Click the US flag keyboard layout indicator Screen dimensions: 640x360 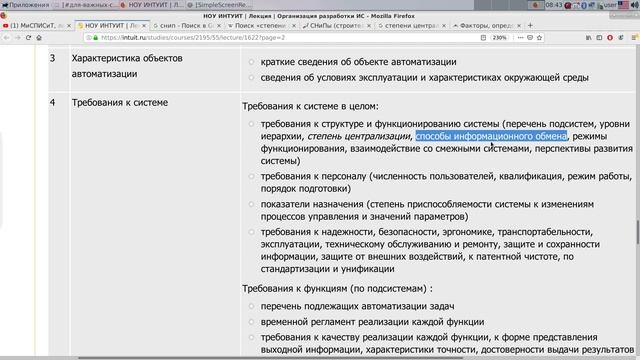tap(623, 5)
